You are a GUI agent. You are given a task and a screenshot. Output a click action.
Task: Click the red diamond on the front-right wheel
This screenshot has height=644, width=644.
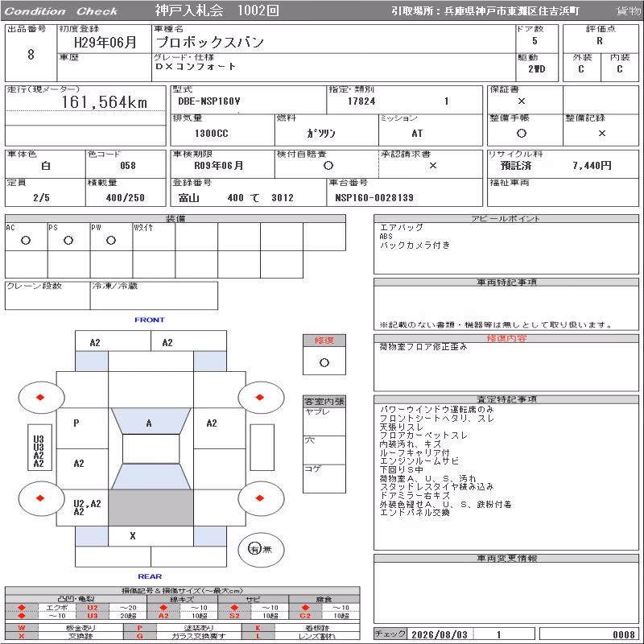259,397
